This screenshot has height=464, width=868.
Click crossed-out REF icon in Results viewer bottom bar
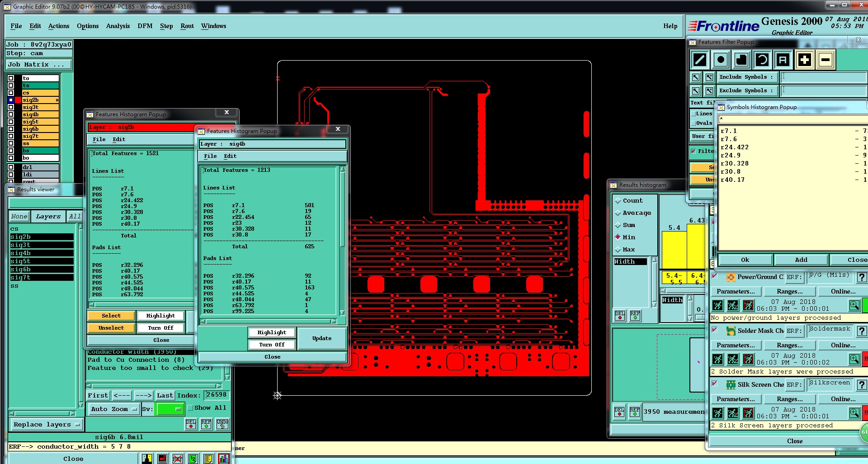[177, 459]
